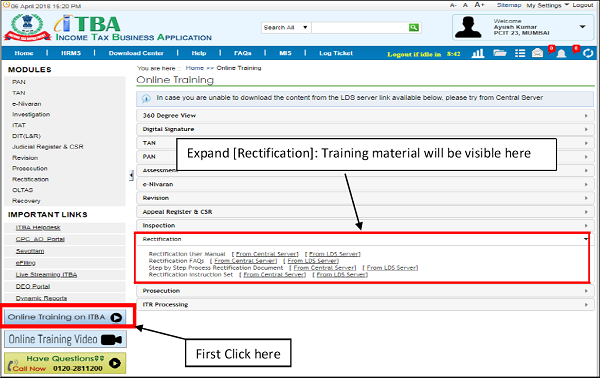
Task: Click the refresh arrows icon
Action: tap(588, 53)
